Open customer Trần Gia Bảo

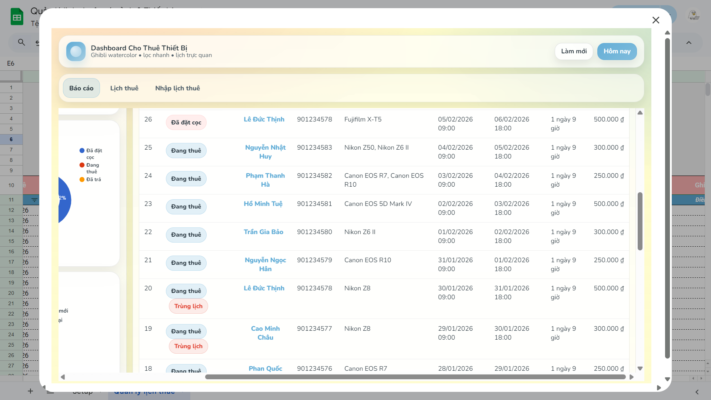[264, 232]
